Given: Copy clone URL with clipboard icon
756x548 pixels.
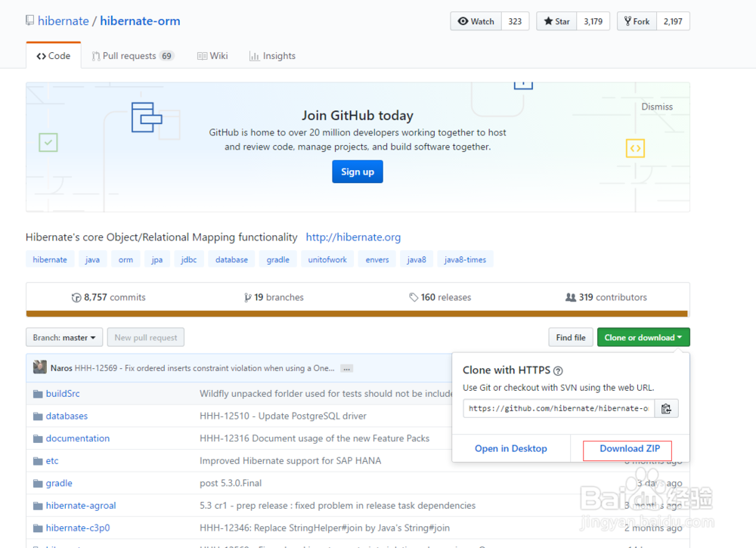Looking at the screenshot, I should point(666,408).
